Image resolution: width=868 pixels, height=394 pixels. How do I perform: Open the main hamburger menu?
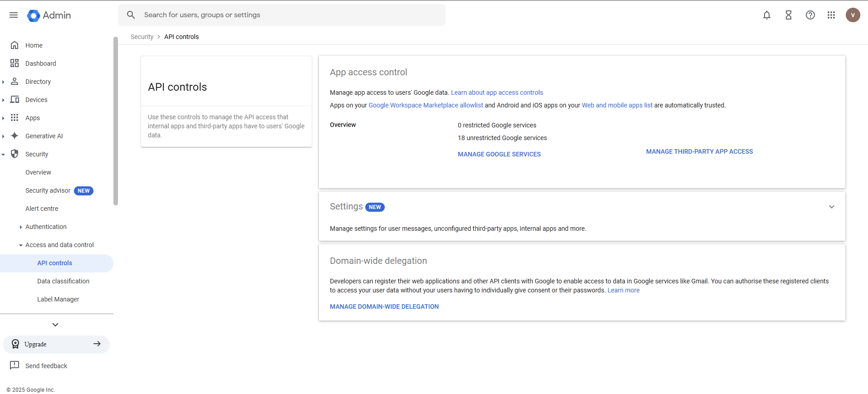[x=14, y=15]
